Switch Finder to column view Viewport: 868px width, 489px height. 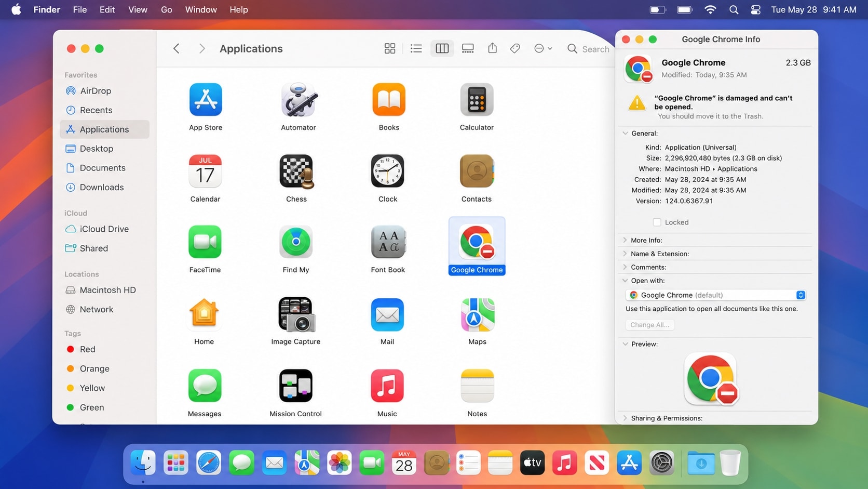click(x=442, y=48)
